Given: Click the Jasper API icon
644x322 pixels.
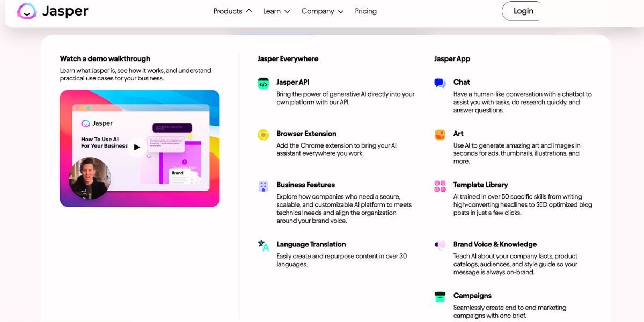Looking at the screenshot, I should 263,83.
